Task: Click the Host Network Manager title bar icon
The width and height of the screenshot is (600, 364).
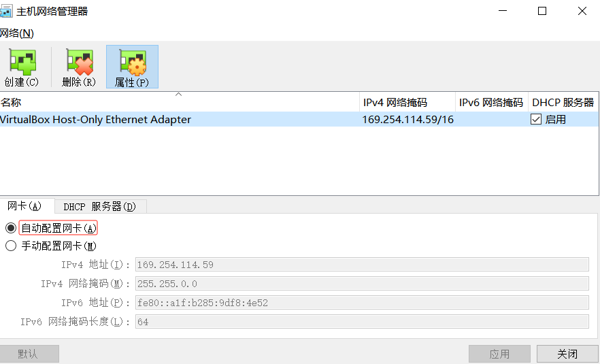Action: click(x=6, y=11)
